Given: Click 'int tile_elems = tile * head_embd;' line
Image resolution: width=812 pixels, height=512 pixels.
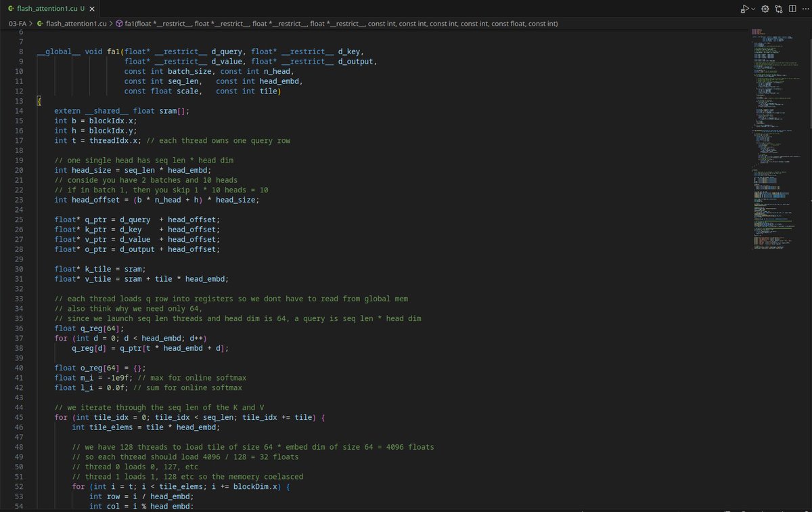Looking at the screenshot, I should pos(146,427).
